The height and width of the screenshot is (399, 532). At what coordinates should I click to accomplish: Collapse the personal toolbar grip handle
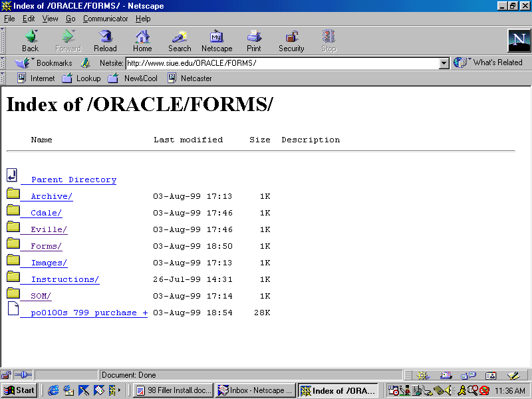click(x=3, y=78)
